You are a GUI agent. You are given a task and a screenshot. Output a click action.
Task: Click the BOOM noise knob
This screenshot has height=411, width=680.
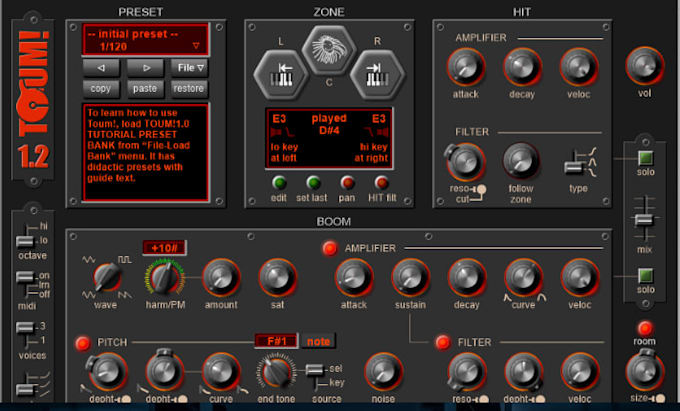pyautogui.click(x=383, y=372)
